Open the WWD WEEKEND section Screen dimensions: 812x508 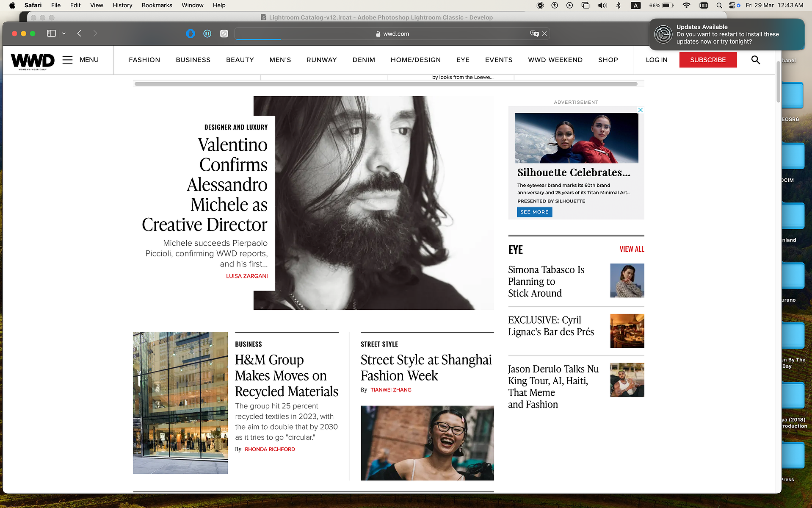point(555,60)
